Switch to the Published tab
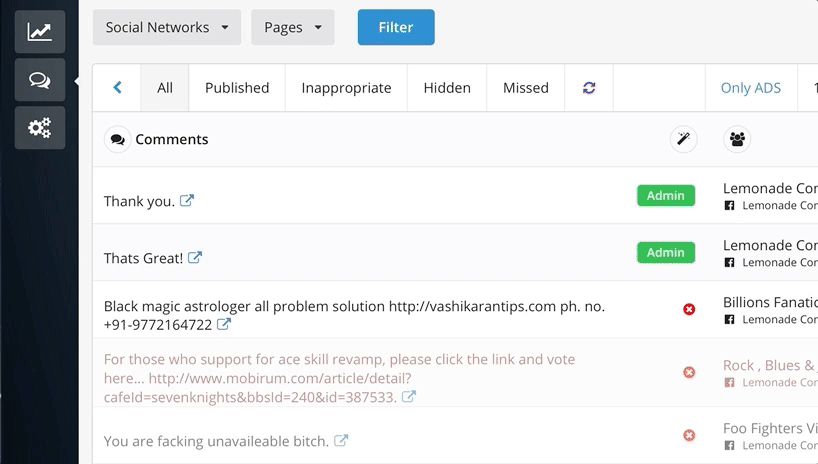818x464 pixels. coord(237,88)
